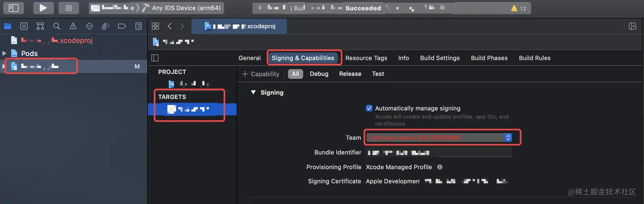Click the Xcode Managed Profile text
This screenshot has height=204, width=644.
(399, 167)
